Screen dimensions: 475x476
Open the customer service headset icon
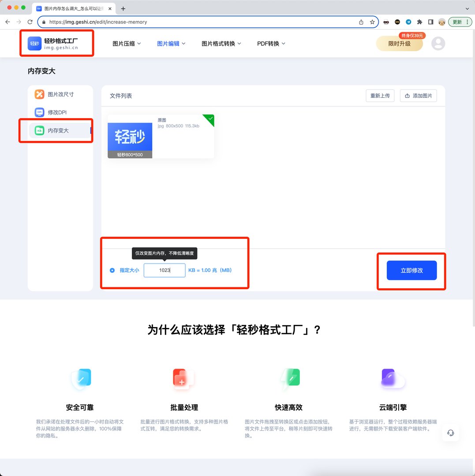coord(450,433)
